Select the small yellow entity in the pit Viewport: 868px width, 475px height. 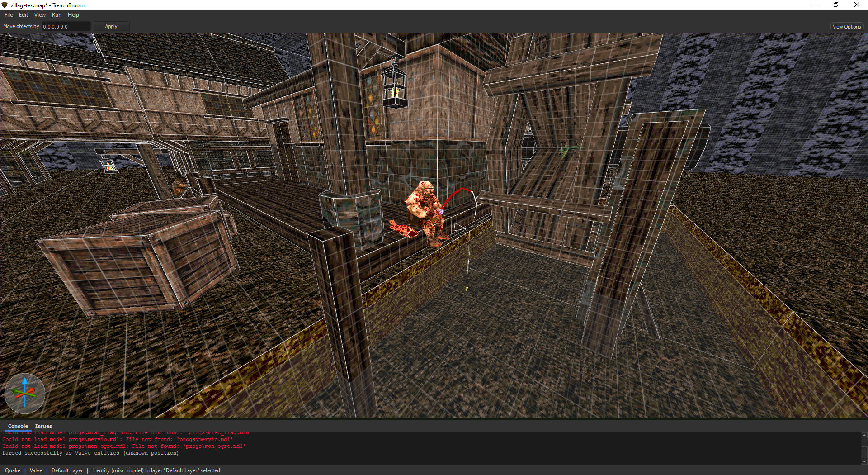click(467, 288)
